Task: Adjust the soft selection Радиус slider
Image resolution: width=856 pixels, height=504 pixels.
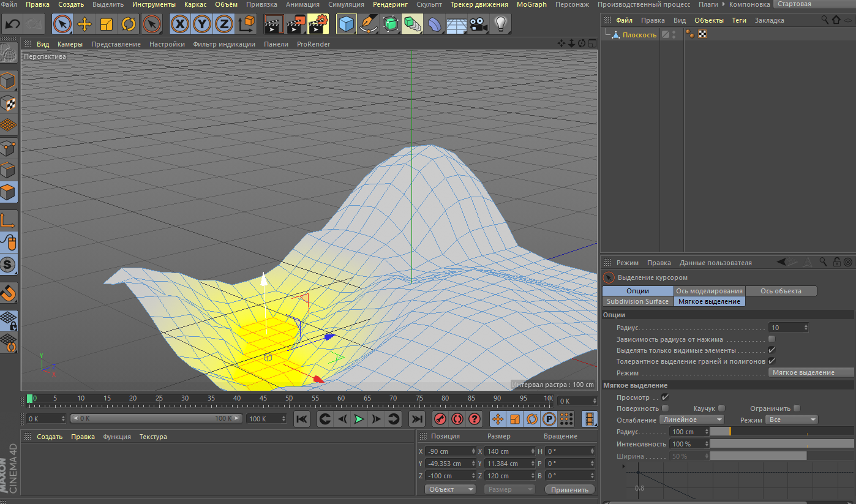Action: [782, 432]
